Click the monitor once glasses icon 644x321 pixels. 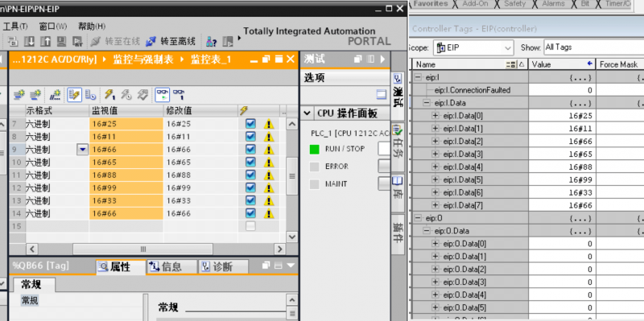[178, 95]
